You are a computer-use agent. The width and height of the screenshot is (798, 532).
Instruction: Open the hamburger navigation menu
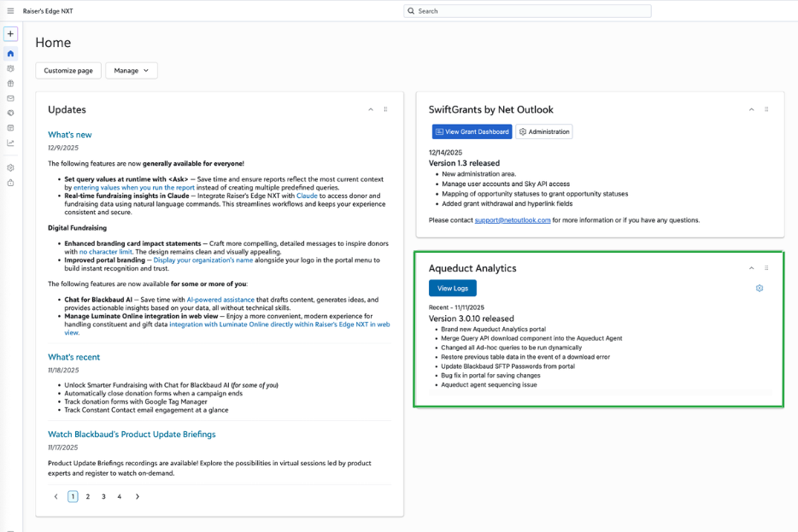pos(10,11)
